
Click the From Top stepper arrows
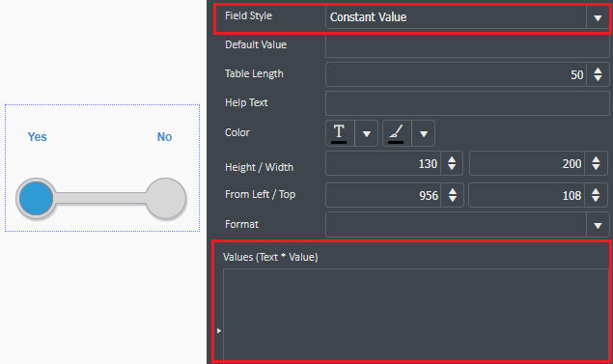596,195
